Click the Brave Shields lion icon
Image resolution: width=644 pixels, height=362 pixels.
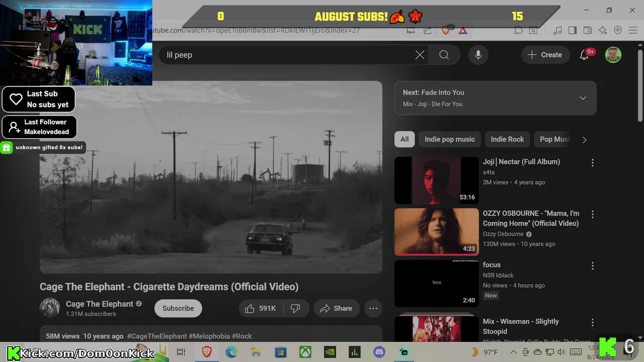point(445,31)
